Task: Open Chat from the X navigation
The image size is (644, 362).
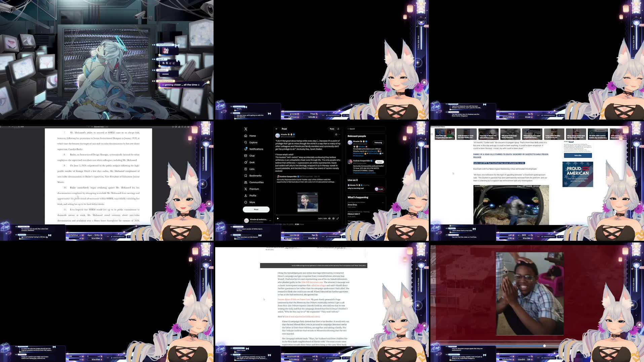Action: [x=245, y=156]
